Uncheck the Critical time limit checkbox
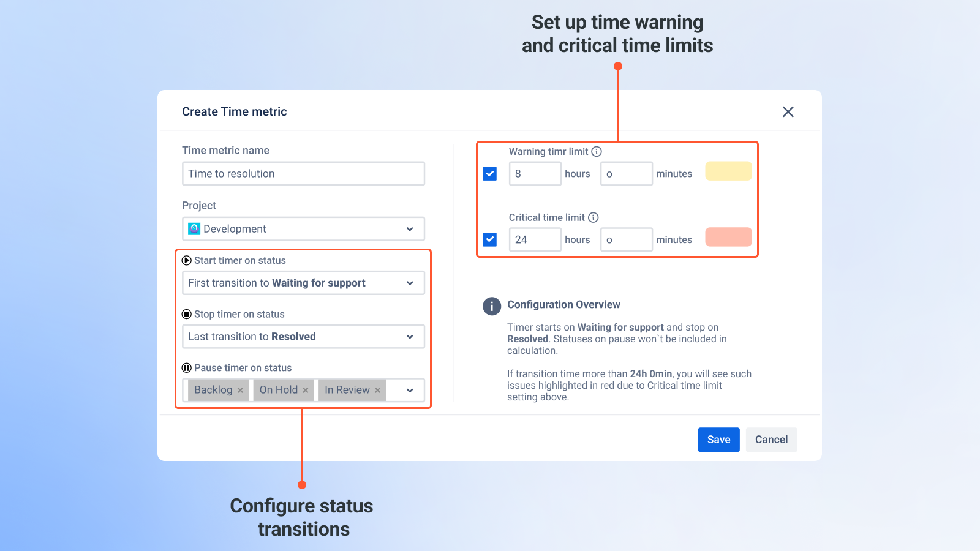The image size is (980, 551). 490,239
